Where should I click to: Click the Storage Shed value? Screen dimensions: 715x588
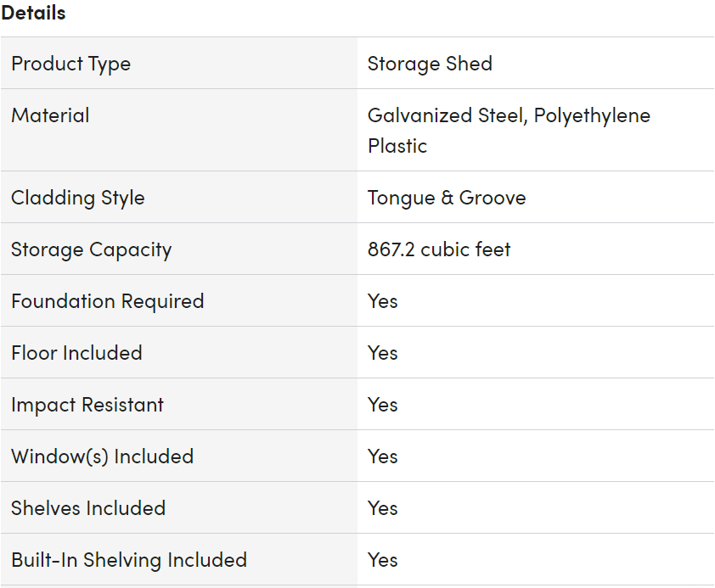(430, 64)
